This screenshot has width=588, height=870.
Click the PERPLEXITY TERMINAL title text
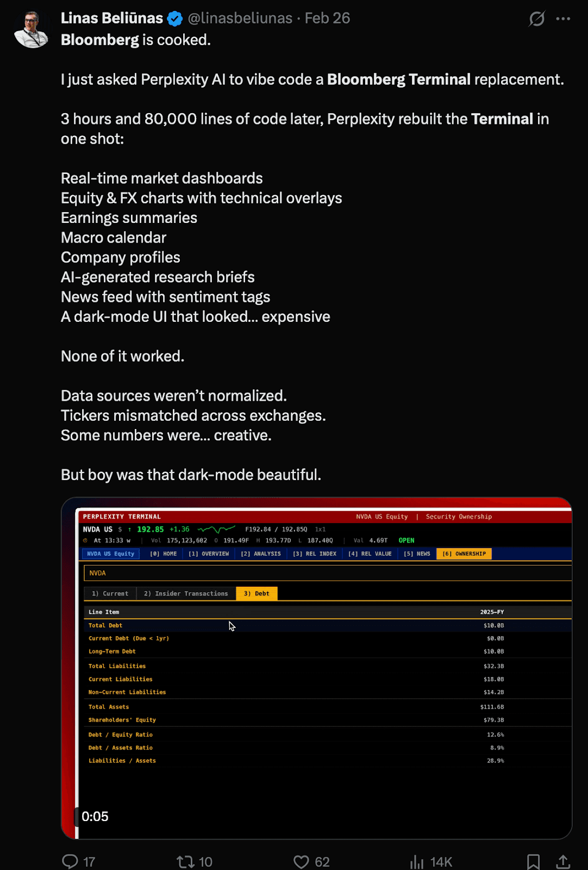point(122,517)
